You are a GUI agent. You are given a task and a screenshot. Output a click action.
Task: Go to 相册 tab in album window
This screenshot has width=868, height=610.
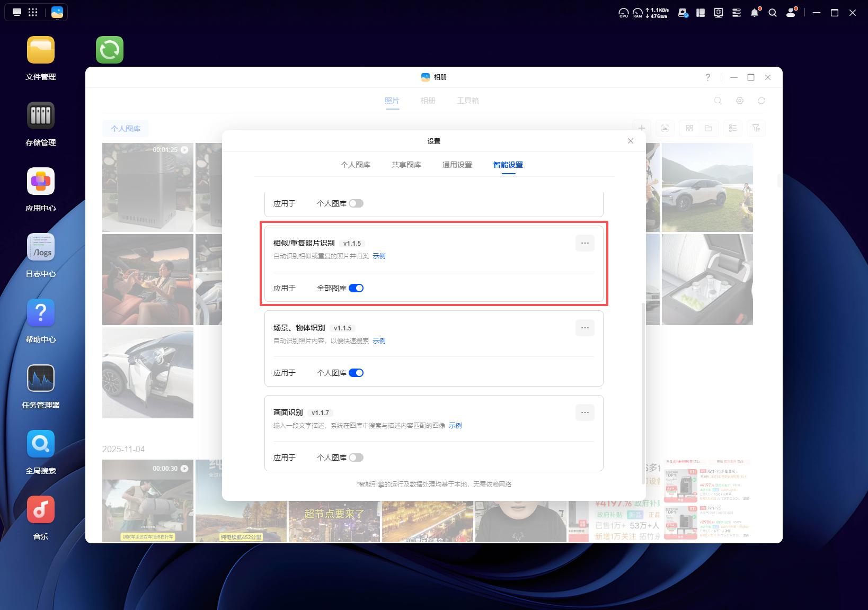tap(428, 101)
